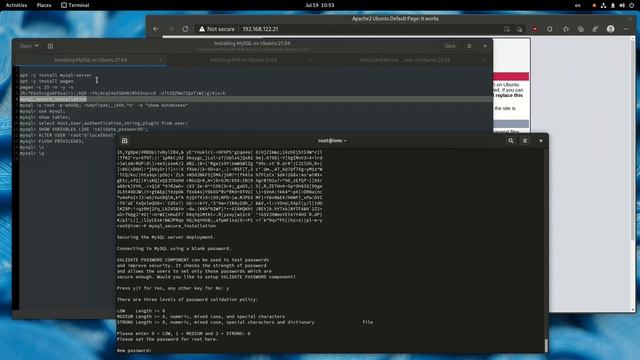Open the text editor hamburger menu
This screenshot has height=360, width=640.
(469, 46)
